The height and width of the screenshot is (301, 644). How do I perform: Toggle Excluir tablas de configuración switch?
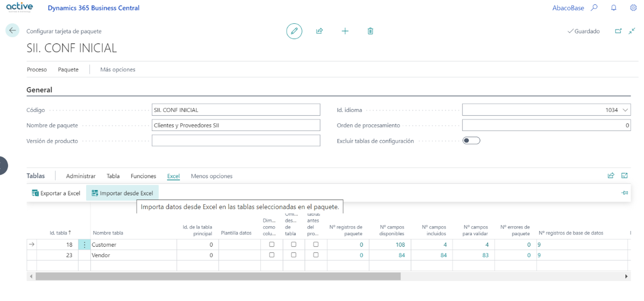(471, 140)
